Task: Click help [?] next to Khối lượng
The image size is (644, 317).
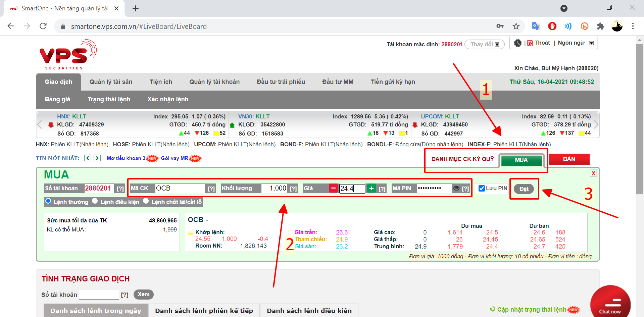Action: [x=293, y=189]
